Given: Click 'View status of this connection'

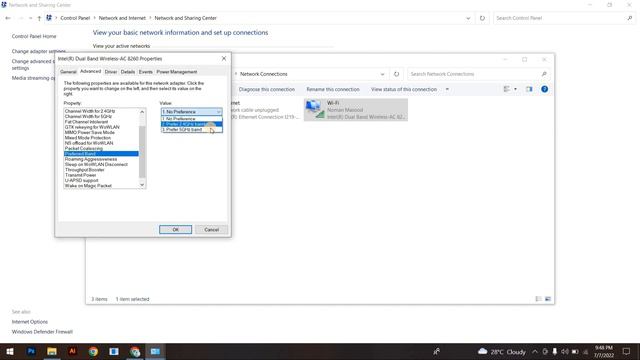Looking at the screenshot, I should coord(404,89).
